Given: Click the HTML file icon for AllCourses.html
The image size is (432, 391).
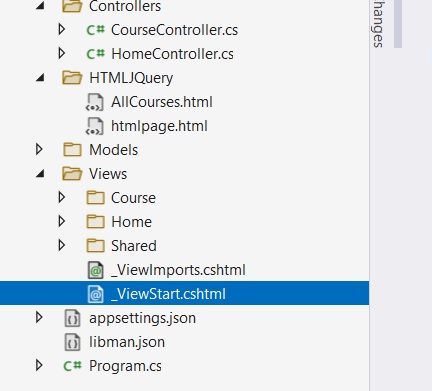Looking at the screenshot, I should (95, 102).
